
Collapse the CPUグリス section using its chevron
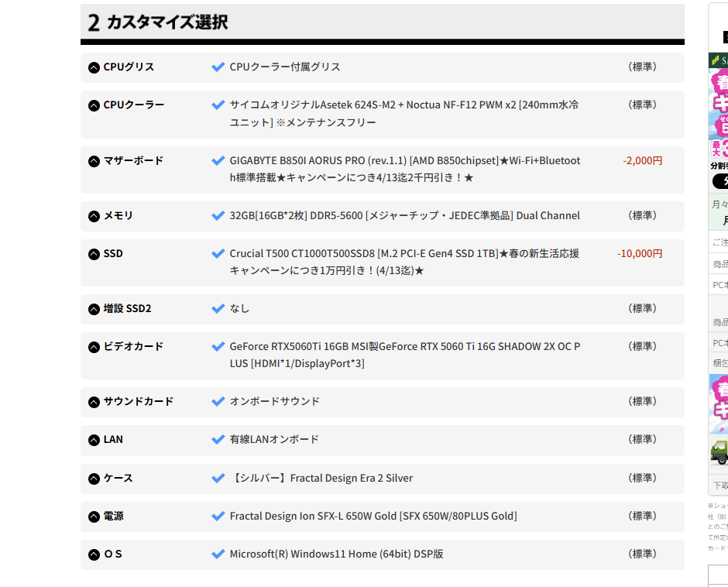[x=92, y=67]
